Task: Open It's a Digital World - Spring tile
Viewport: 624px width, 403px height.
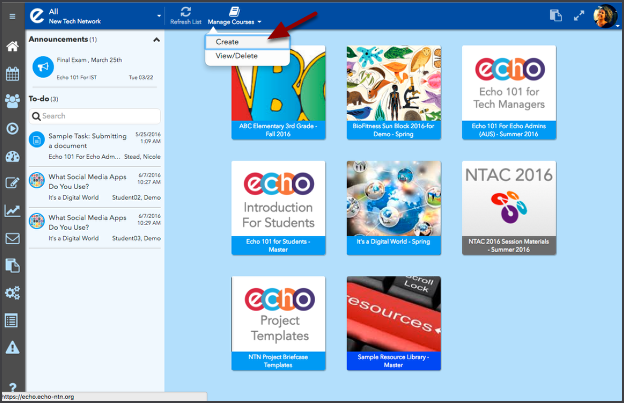Action: pos(394,208)
